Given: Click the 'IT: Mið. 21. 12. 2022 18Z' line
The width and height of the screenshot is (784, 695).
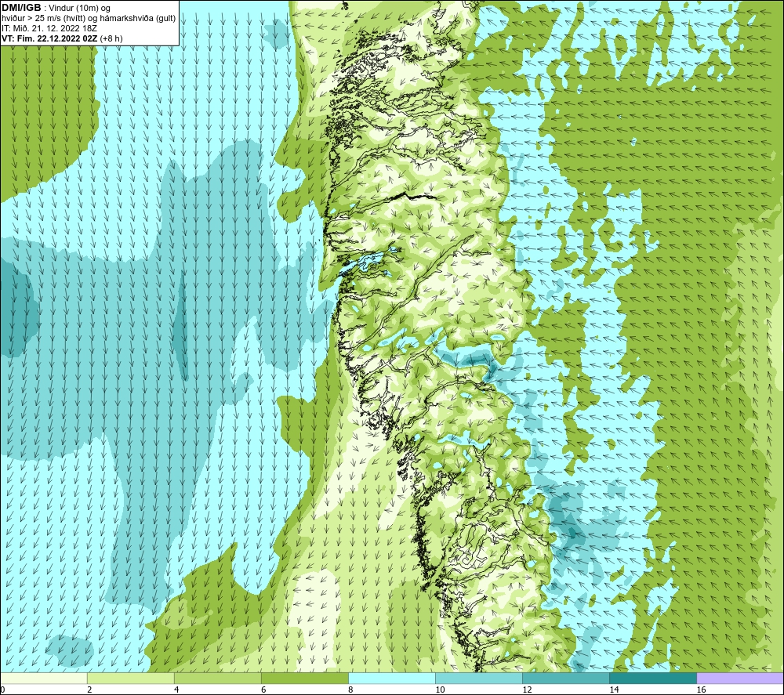Looking at the screenshot, I should pyautogui.click(x=49, y=28).
